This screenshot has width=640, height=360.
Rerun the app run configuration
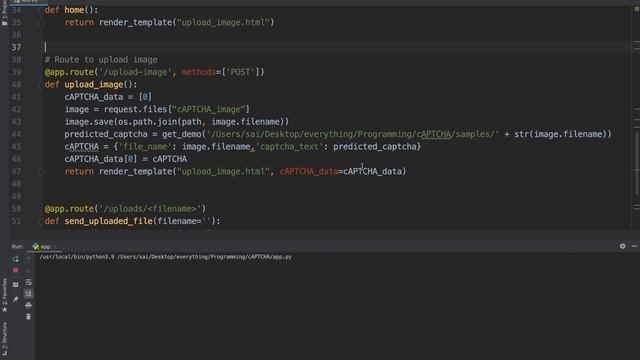coord(16,259)
